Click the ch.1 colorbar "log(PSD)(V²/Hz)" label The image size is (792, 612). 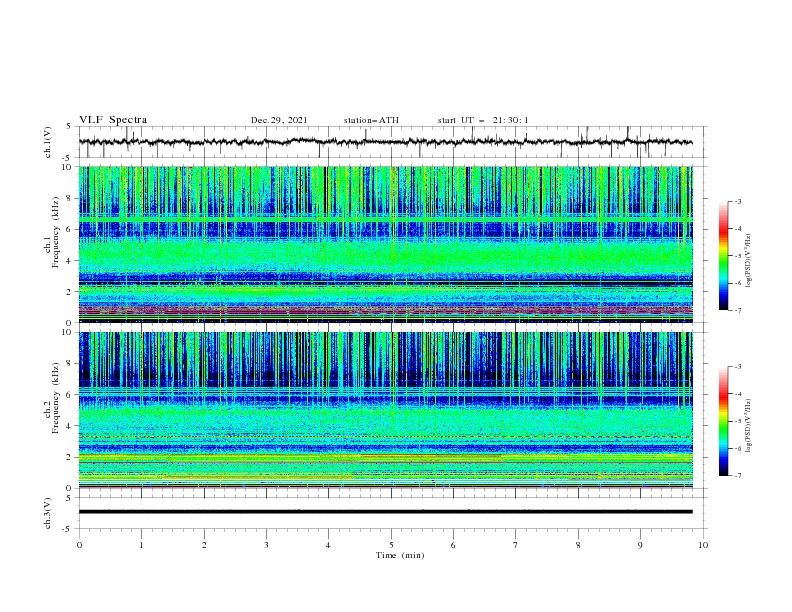(749, 261)
